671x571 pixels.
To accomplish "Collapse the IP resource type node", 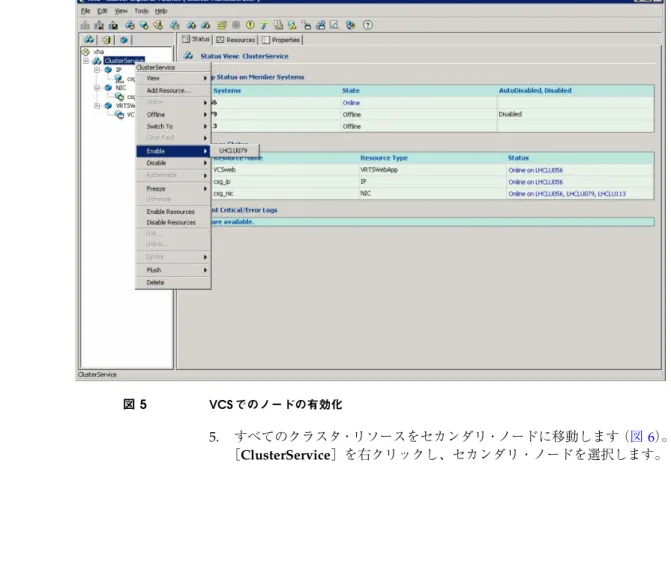I will click(97, 70).
